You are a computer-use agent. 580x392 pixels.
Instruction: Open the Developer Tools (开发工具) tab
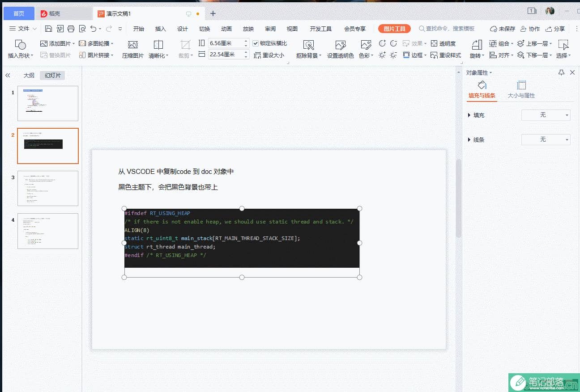[x=321, y=29]
